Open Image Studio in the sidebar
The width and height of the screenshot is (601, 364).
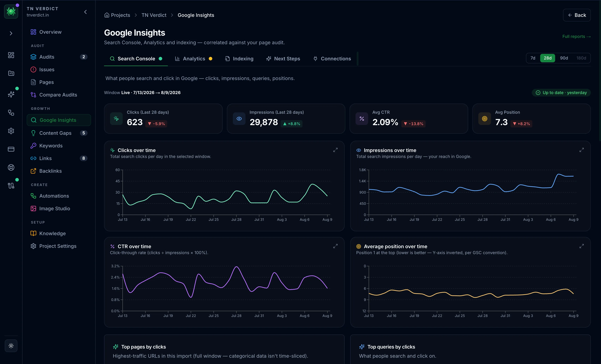[59, 209]
